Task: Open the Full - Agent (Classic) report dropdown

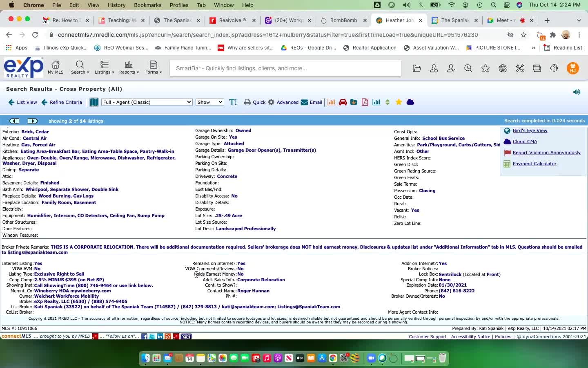Action: point(147,102)
